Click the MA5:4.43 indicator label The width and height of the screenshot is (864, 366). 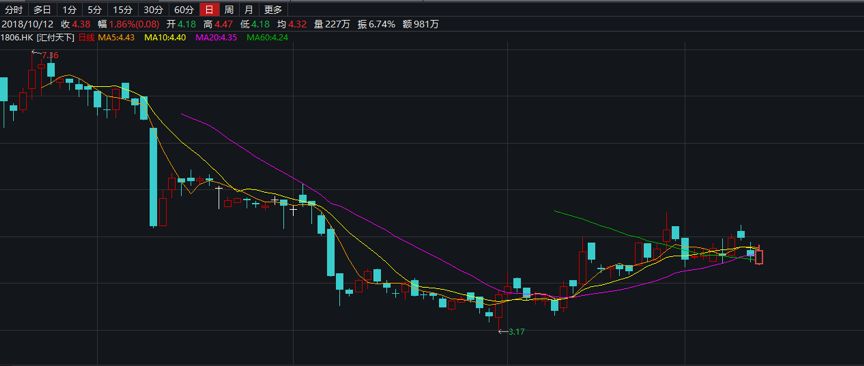pos(116,37)
